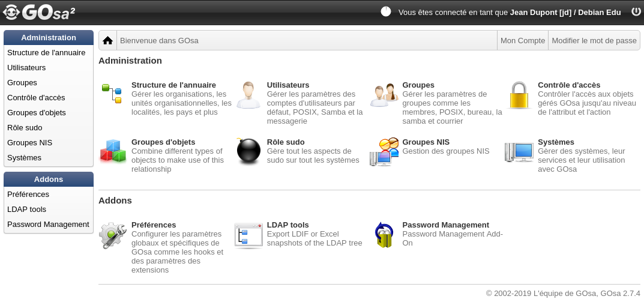Open the Systèmes computer icon
The image size is (644, 299).
click(x=519, y=152)
